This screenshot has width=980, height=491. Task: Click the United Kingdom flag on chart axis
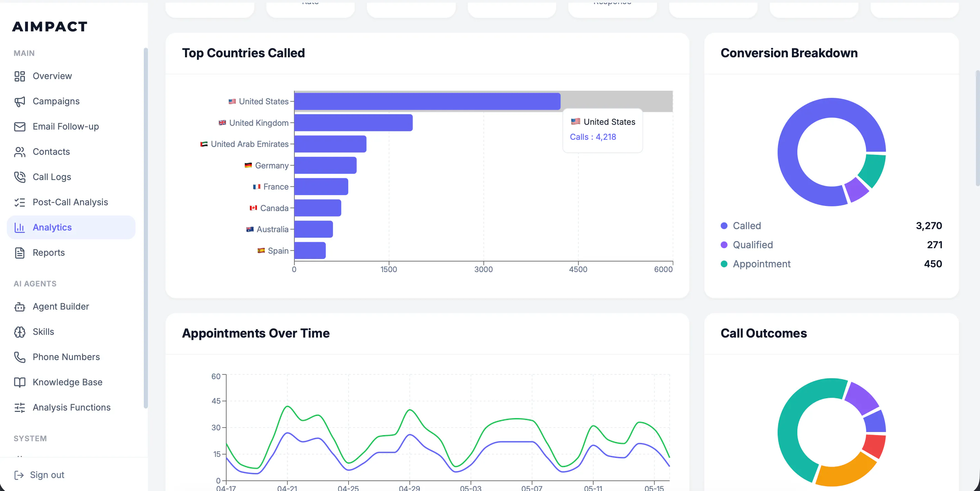(222, 122)
